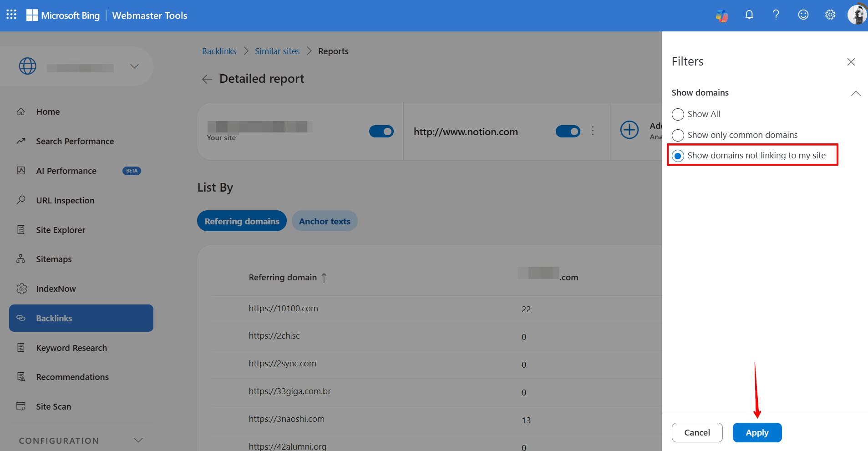Open the help question mark
This screenshot has width=868, height=451.
point(776,15)
